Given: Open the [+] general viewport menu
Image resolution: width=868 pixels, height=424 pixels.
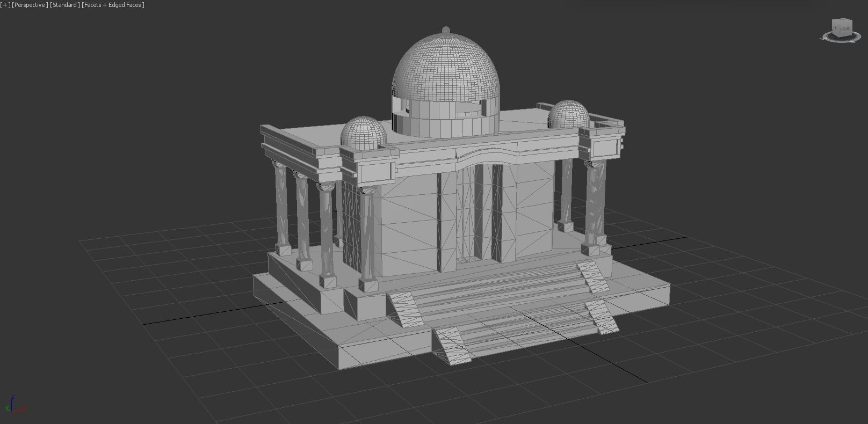Looking at the screenshot, I should 5,5.
